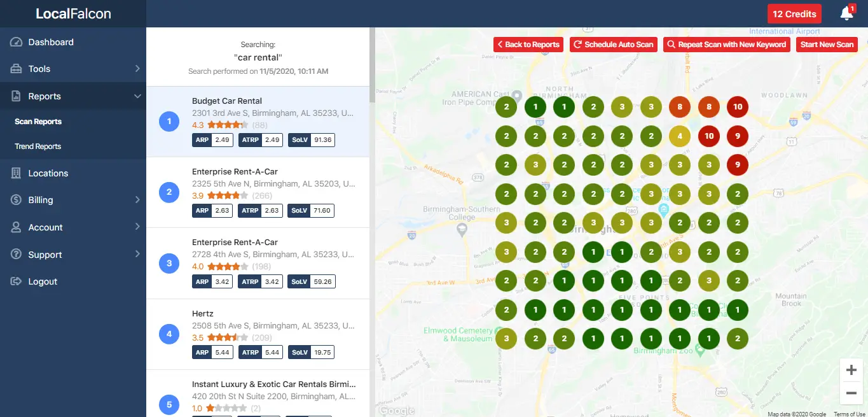Viewport: 868px width, 417px height.
Task: Click the Instant Luxury & Exotic Car Rentals listing
Action: pyautogui.click(x=274, y=385)
